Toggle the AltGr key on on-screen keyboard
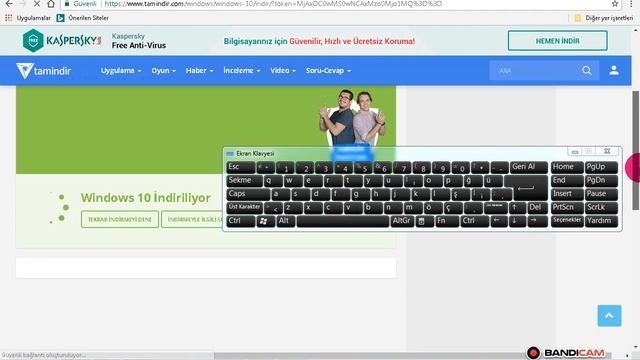Image resolution: width=640 pixels, height=360 pixels. [x=402, y=221]
